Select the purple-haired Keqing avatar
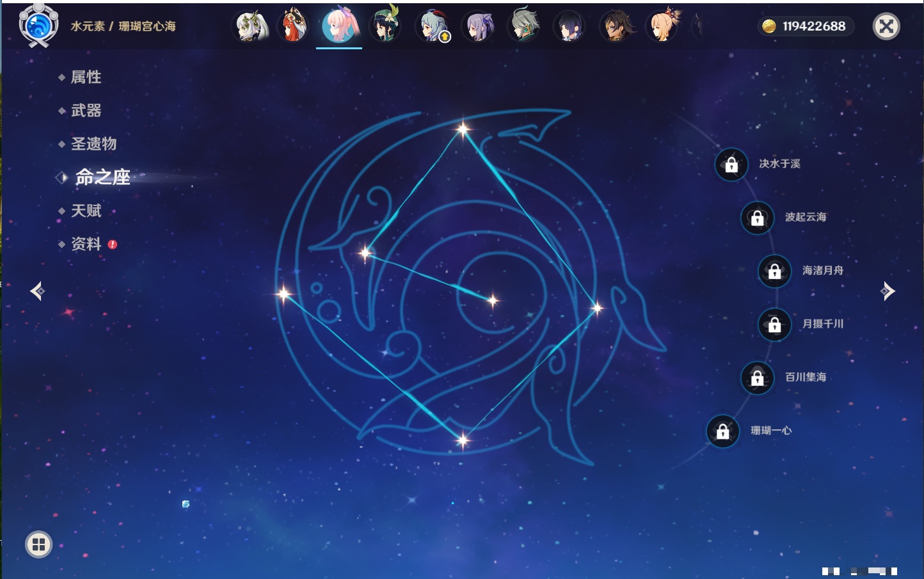The height and width of the screenshot is (579, 924). pos(478,26)
